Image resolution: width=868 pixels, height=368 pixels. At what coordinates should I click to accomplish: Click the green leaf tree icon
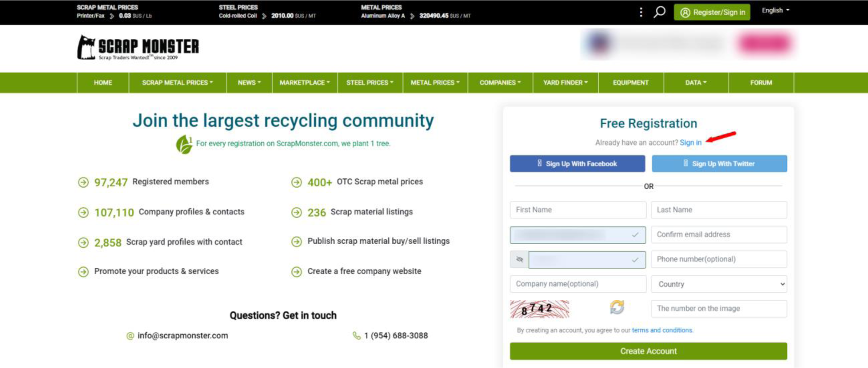[x=183, y=144]
